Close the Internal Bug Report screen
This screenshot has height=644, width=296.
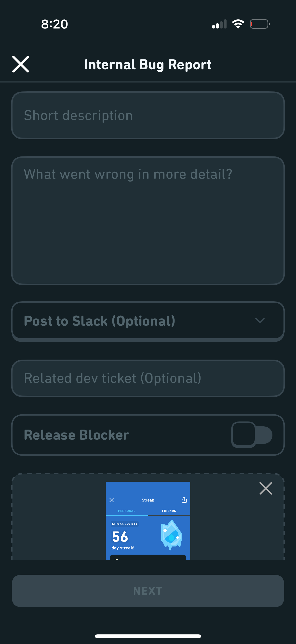[21, 64]
